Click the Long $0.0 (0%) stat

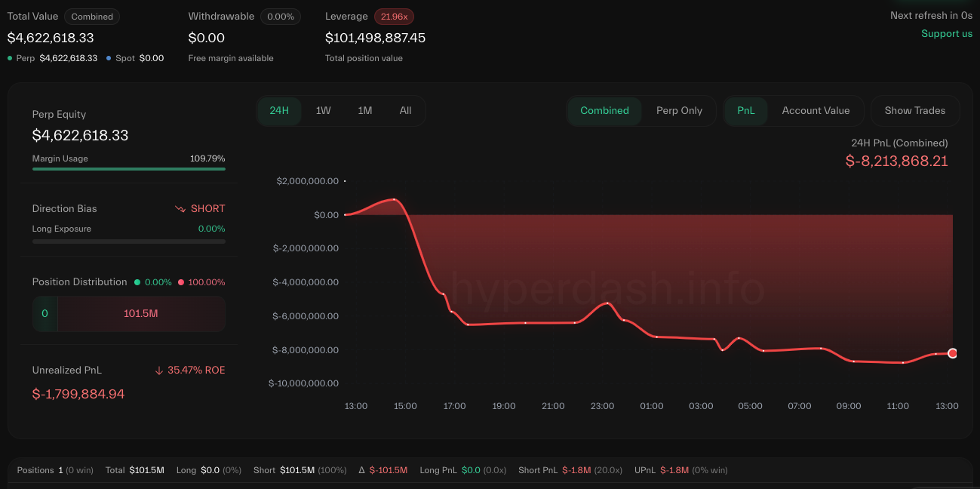209,470
